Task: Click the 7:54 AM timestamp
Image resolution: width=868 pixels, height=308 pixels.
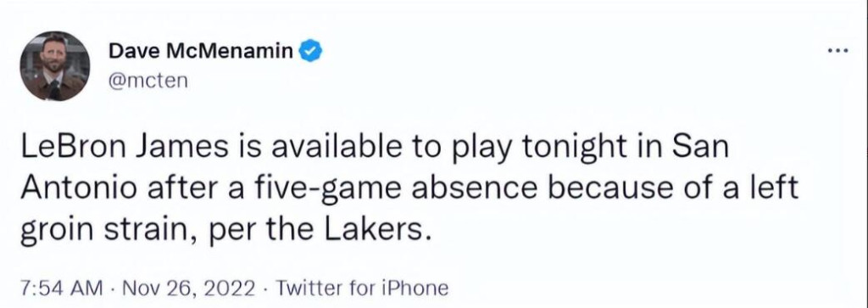Action: [x=61, y=288]
